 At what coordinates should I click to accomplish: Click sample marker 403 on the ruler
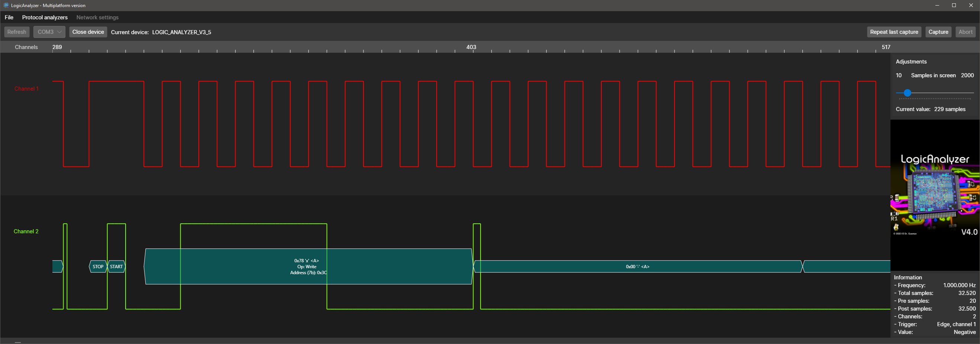tap(471, 47)
